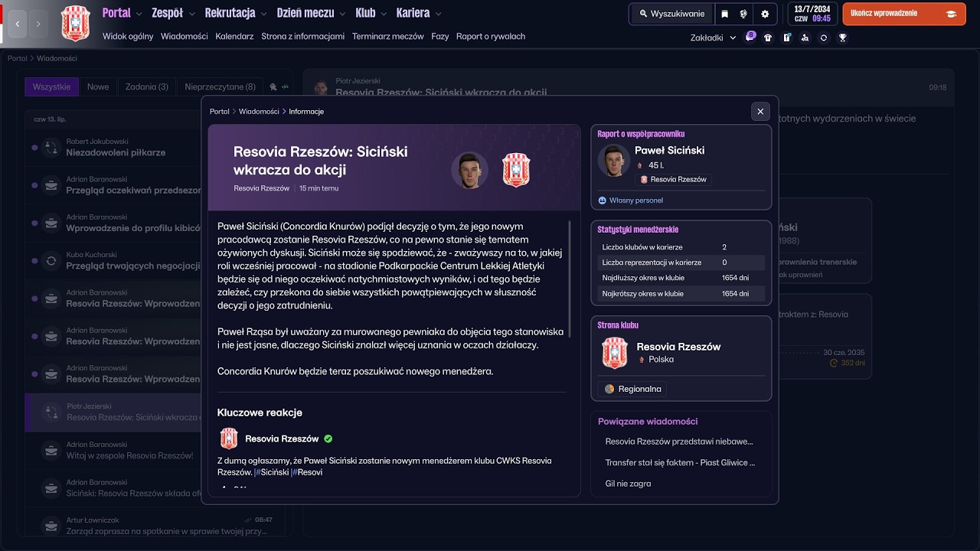Switch to the Zadania (3) tab

click(x=147, y=87)
